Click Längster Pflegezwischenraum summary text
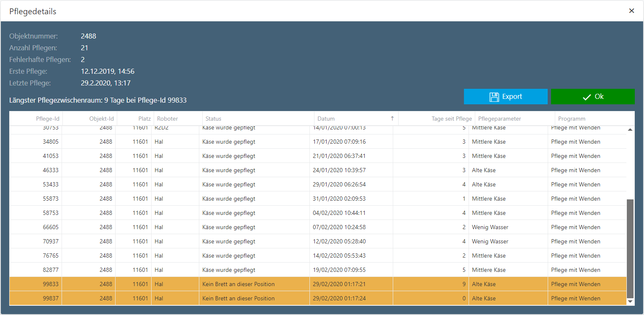644x315 pixels. (98, 101)
